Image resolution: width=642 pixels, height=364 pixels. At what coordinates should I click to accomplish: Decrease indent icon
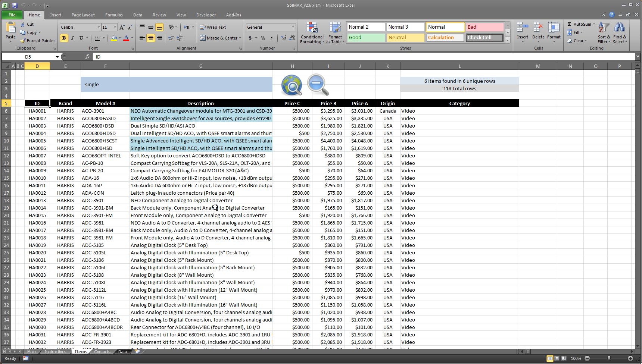(x=172, y=38)
